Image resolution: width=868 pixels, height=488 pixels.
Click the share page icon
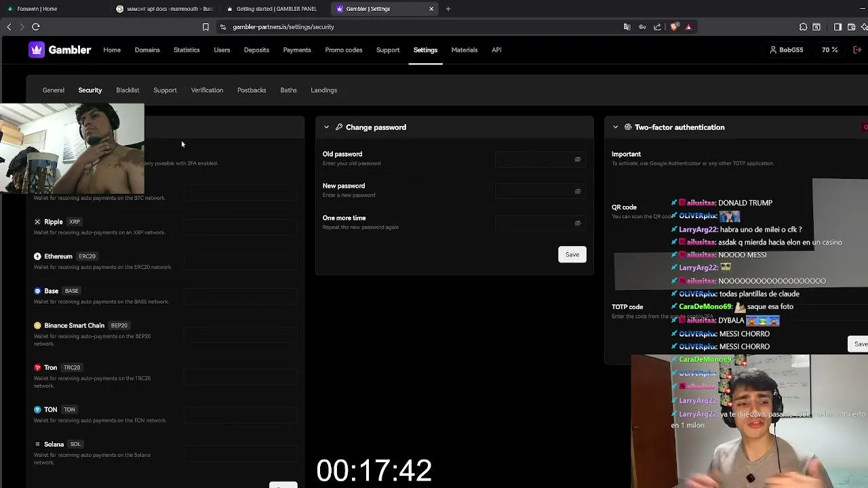click(x=657, y=27)
